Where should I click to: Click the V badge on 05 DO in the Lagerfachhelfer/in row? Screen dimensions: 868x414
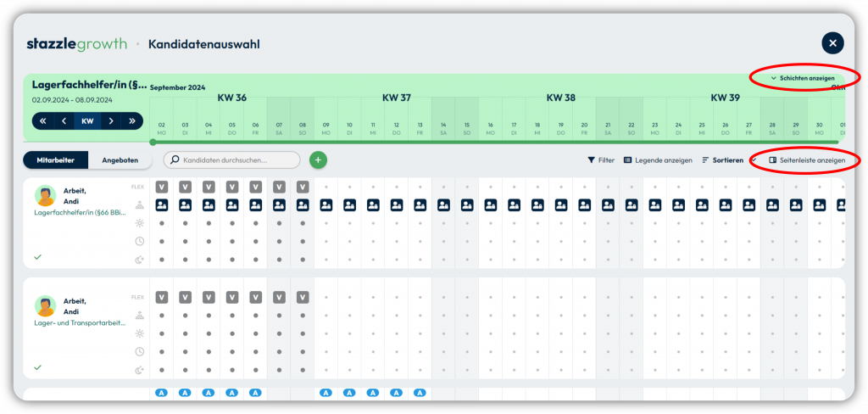coord(231,187)
